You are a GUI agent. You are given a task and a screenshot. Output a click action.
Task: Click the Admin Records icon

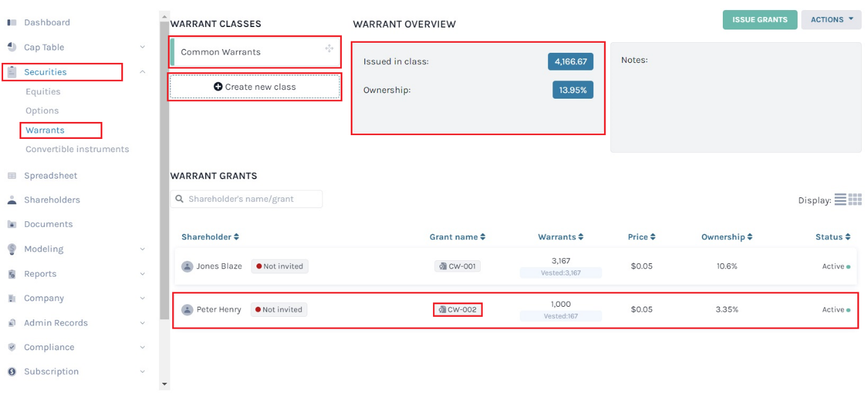click(12, 323)
